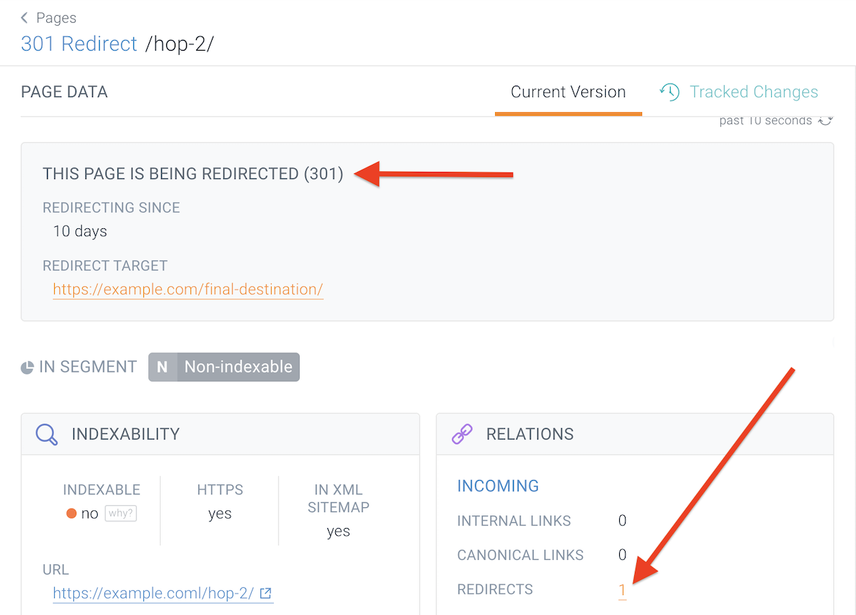Switch to the Tracked Changes tab

click(x=753, y=91)
